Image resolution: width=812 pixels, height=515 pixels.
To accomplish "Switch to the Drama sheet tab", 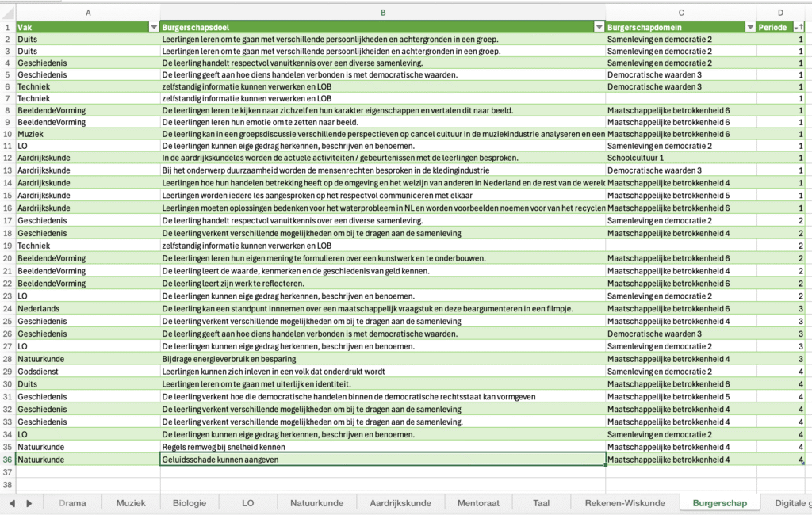I will [x=72, y=502].
